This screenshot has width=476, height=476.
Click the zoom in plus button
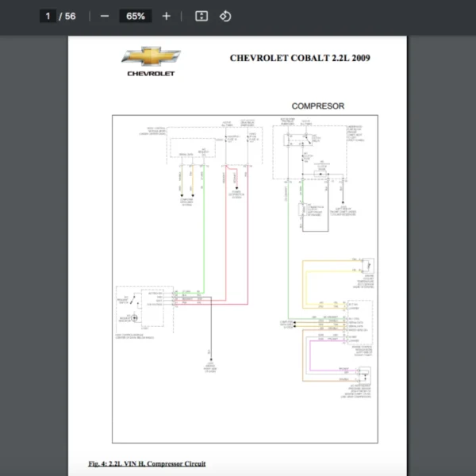[166, 16]
